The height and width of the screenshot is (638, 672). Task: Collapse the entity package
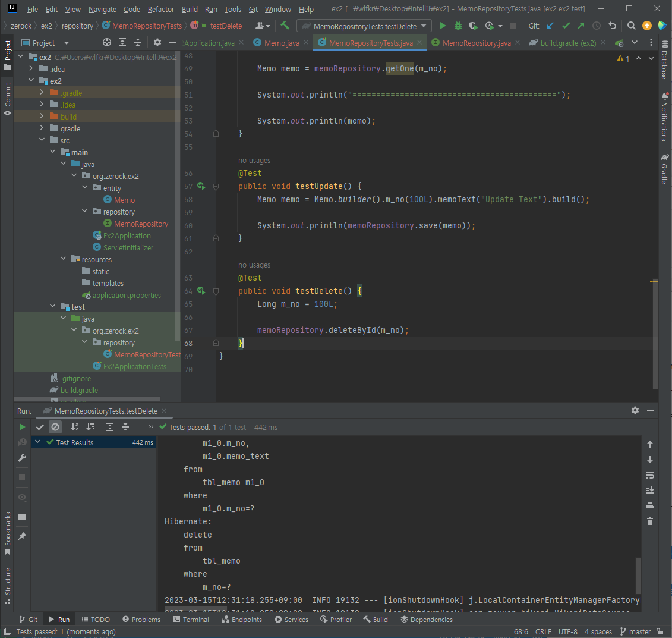[84, 187]
